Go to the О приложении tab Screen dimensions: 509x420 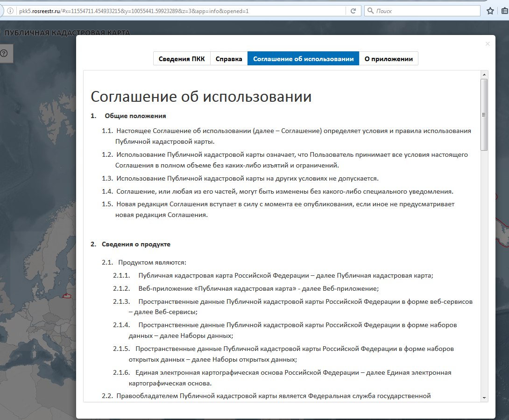point(389,59)
